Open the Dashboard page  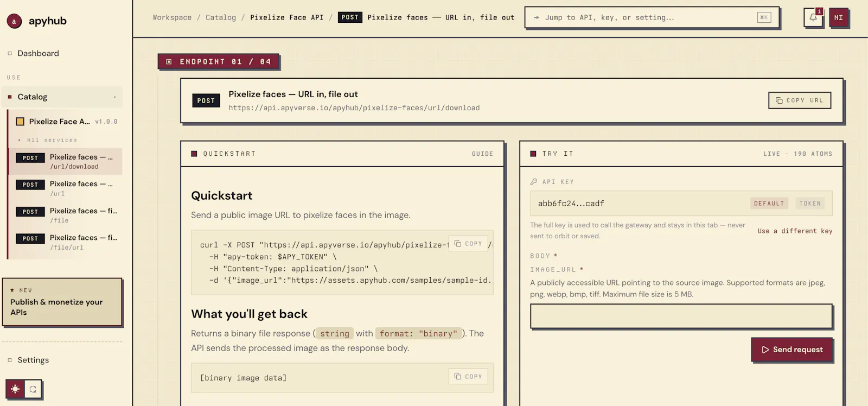(38, 53)
